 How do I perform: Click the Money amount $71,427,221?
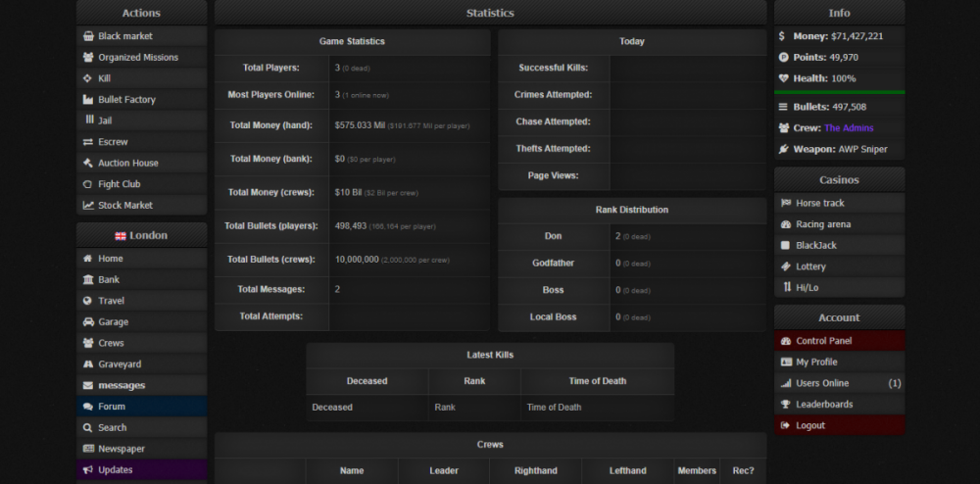point(857,36)
